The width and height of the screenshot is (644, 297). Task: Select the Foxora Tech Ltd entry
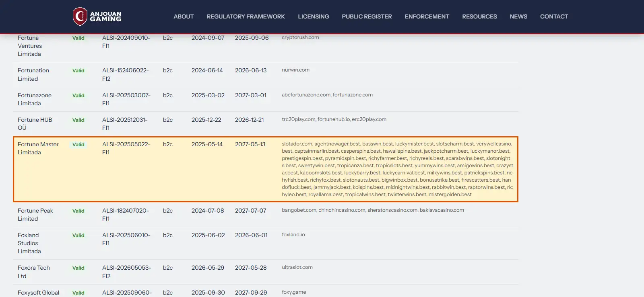pos(34,272)
